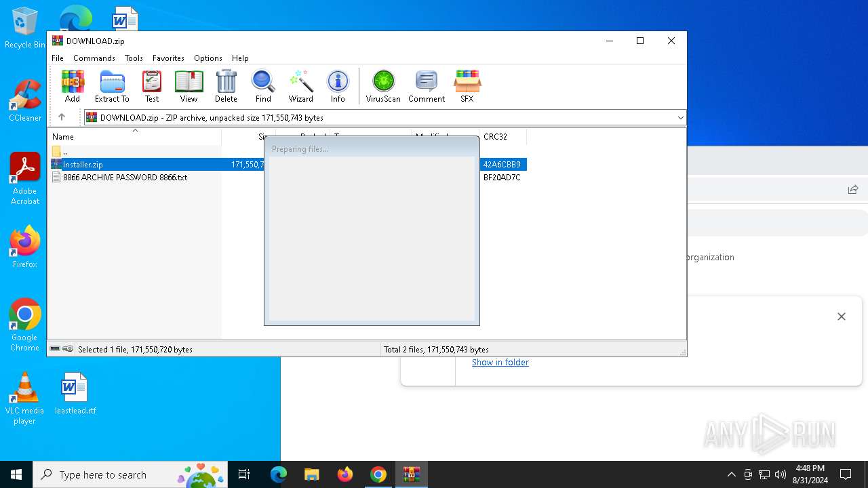This screenshot has height=488, width=868.
Task: Open Recycle Bin desktop icon
Action: pyautogui.click(x=25, y=28)
